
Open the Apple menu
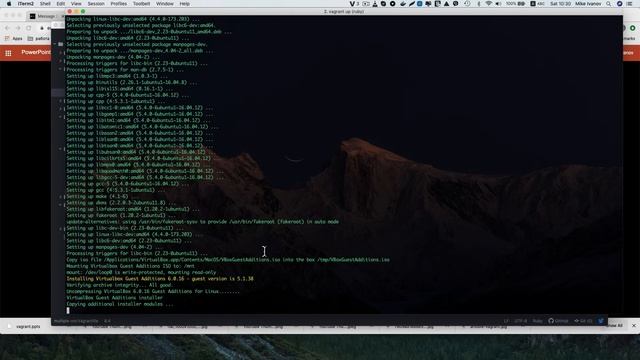click(9, 4)
